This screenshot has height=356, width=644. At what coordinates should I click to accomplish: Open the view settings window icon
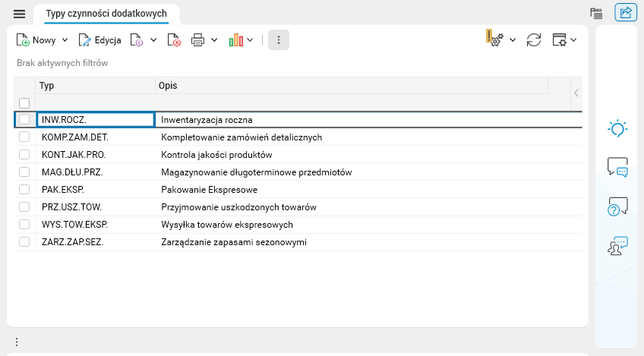[x=560, y=39]
